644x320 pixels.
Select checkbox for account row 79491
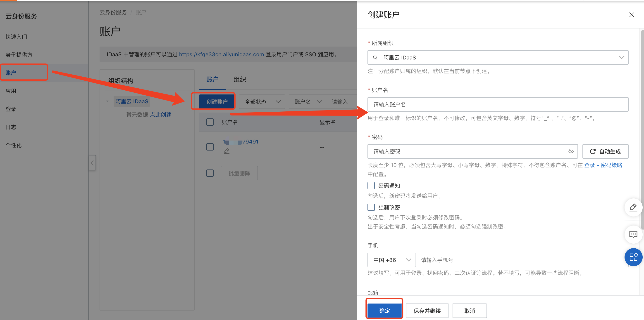click(x=210, y=147)
